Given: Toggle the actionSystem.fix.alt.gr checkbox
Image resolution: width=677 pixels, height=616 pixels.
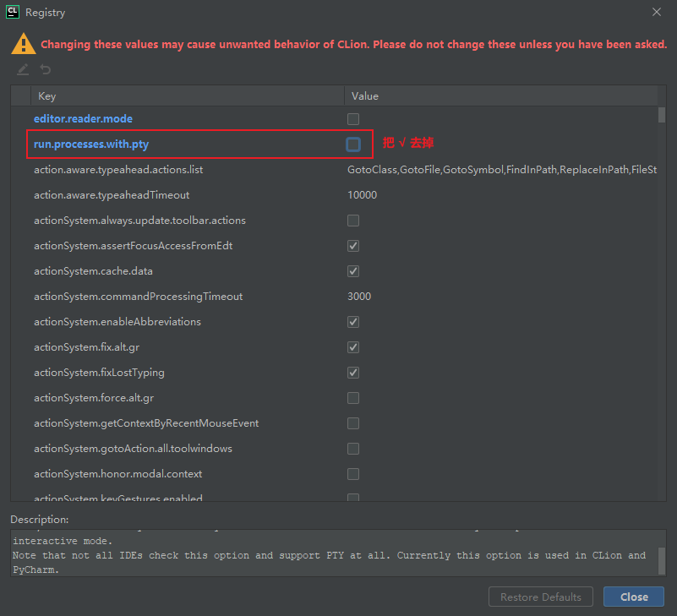Looking at the screenshot, I should (x=352, y=346).
